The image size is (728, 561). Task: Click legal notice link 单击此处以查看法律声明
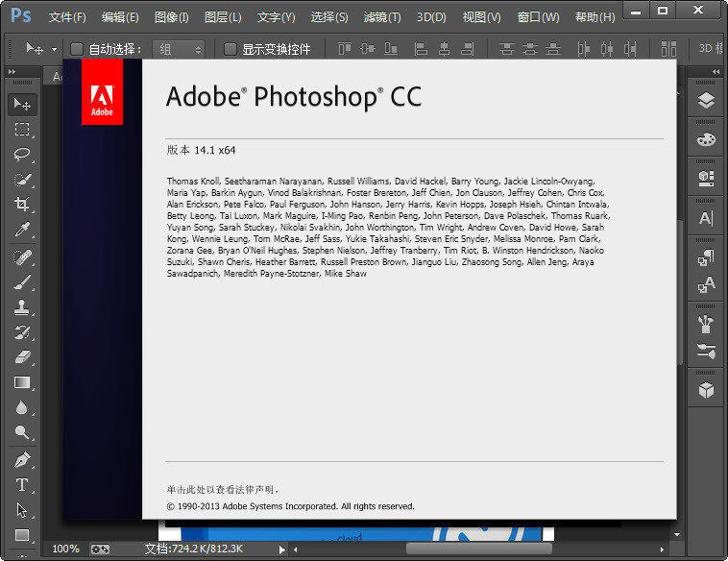(223, 490)
